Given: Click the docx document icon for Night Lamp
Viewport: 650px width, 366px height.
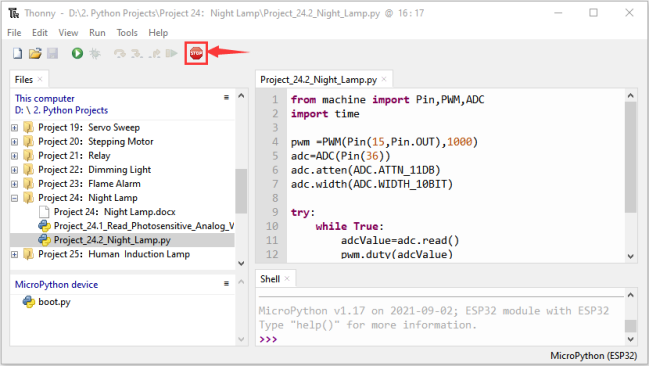Looking at the screenshot, I should (x=44, y=212).
